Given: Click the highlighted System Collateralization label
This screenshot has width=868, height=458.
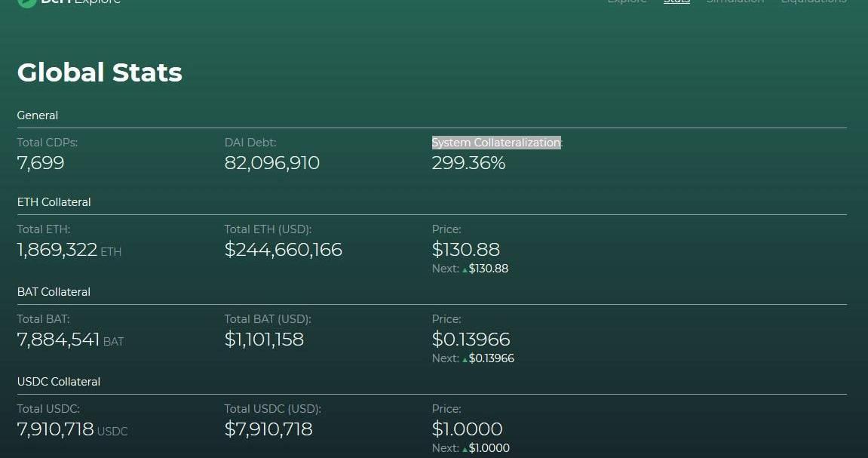Looking at the screenshot, I should [496, 143].
